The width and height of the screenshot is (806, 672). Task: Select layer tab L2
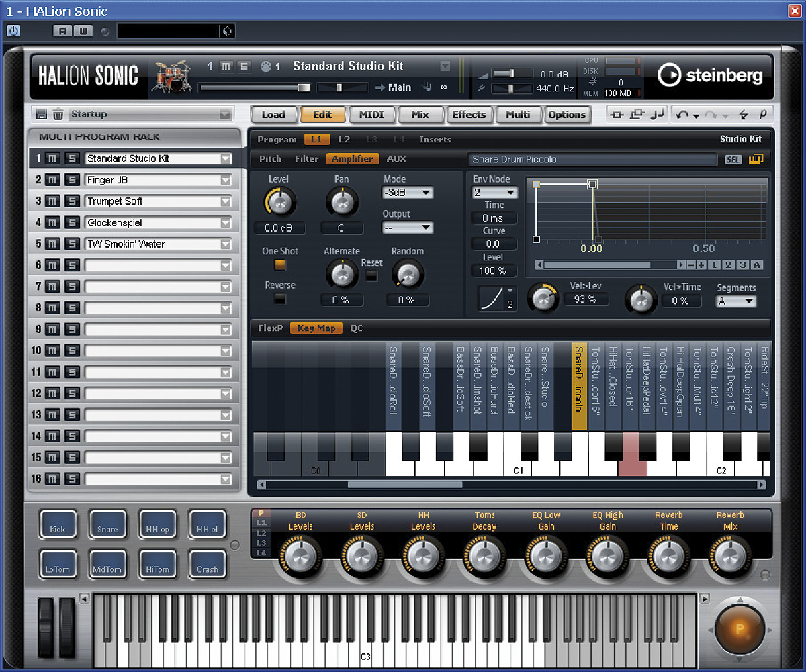tap(344, 140)
